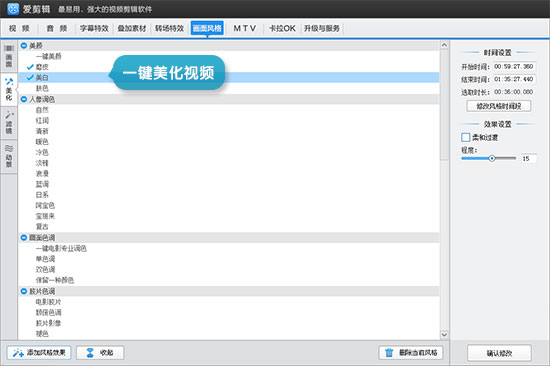Collapse the 胶片色调 category

(24, 291)
